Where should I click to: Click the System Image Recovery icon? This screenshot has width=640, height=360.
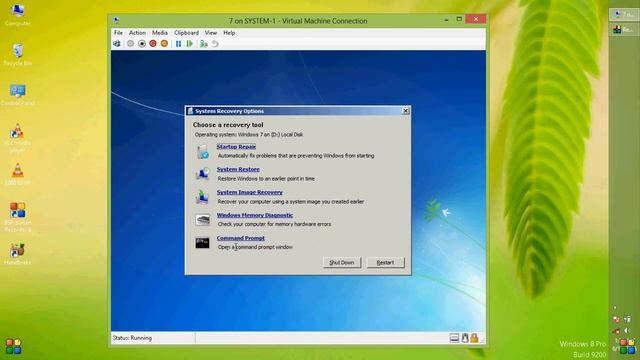coord(202,197)
